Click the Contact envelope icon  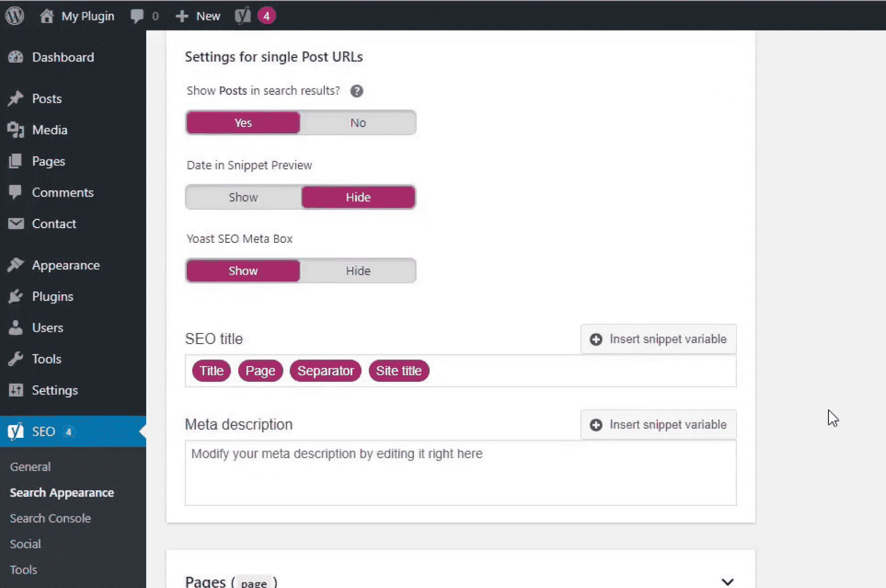point(16,224)
